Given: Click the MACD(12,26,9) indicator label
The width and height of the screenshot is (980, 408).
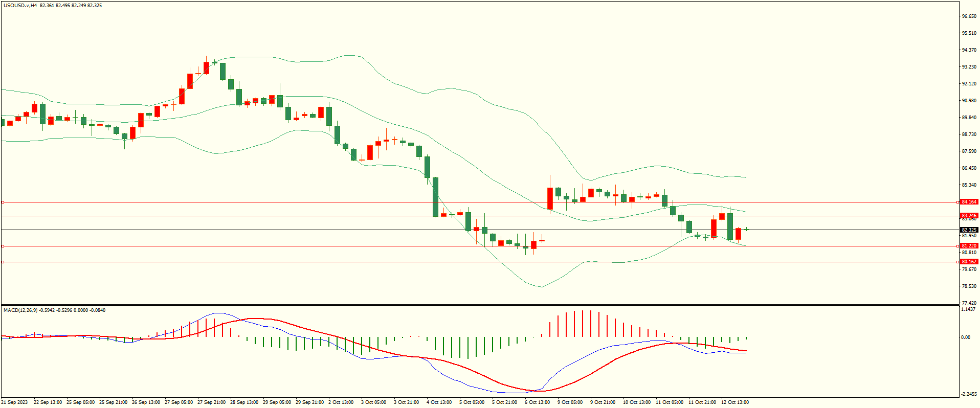Looking at the screenshot, I should (x=20, y=310).
